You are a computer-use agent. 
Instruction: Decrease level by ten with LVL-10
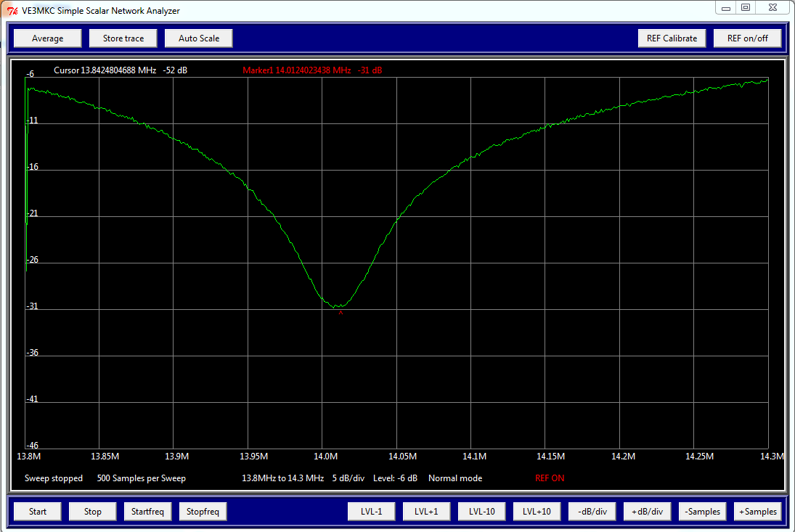481,511
